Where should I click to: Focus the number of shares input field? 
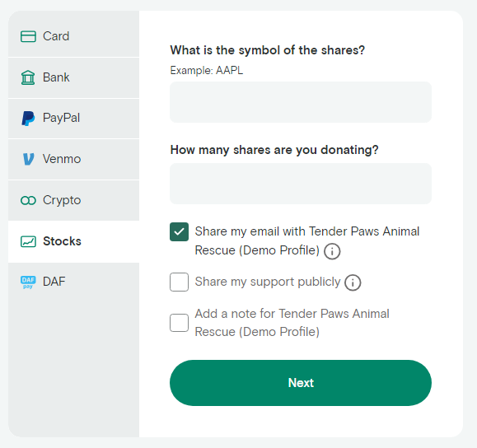coord(301,184)
